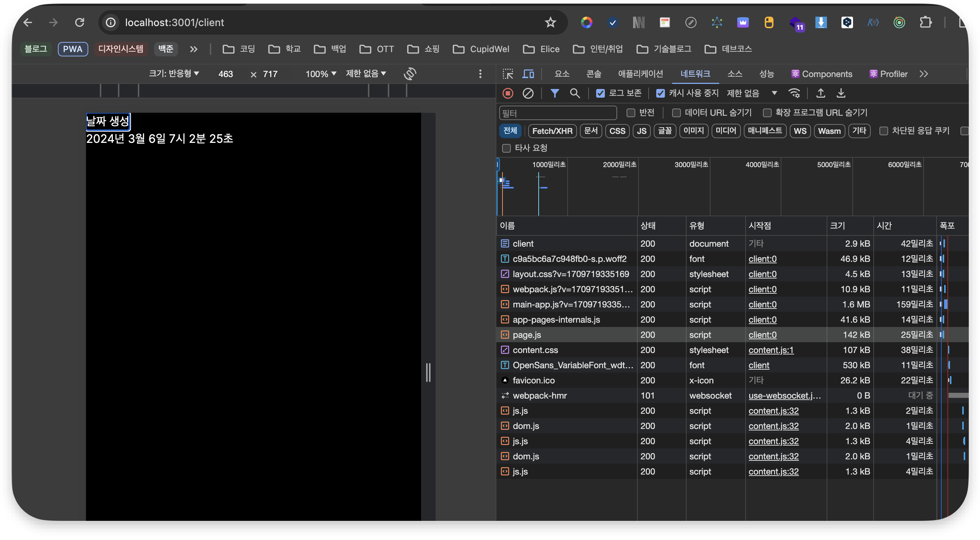Toggle the device toolbar icon
This screenshot has height=540, width=980.
click(x=528, y=74)
